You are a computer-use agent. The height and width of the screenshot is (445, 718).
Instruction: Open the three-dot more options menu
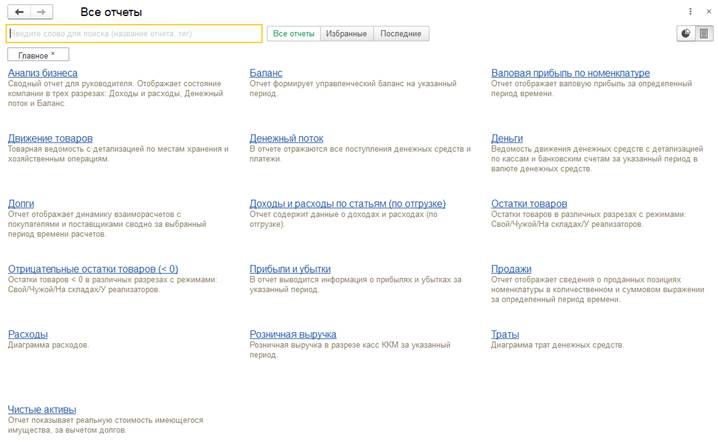[690, 11]
